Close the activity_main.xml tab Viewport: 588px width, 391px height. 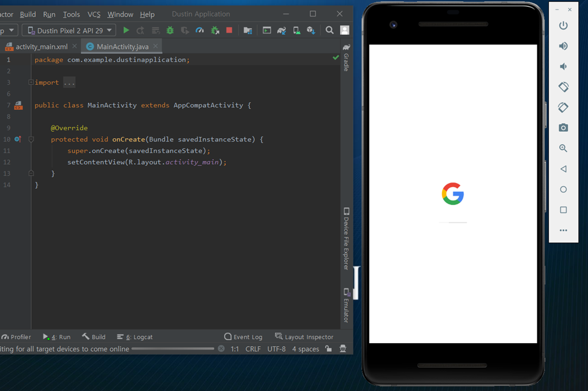74,46
